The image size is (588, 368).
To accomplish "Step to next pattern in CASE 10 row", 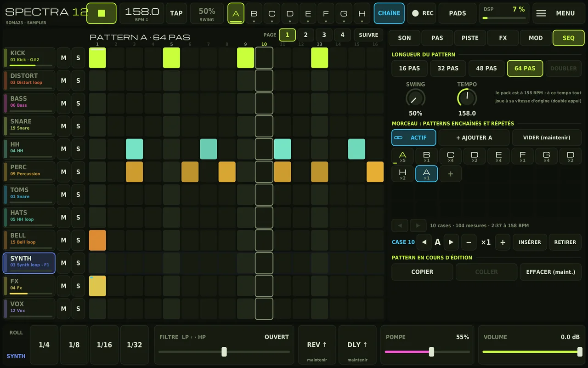I will [451, 242].
